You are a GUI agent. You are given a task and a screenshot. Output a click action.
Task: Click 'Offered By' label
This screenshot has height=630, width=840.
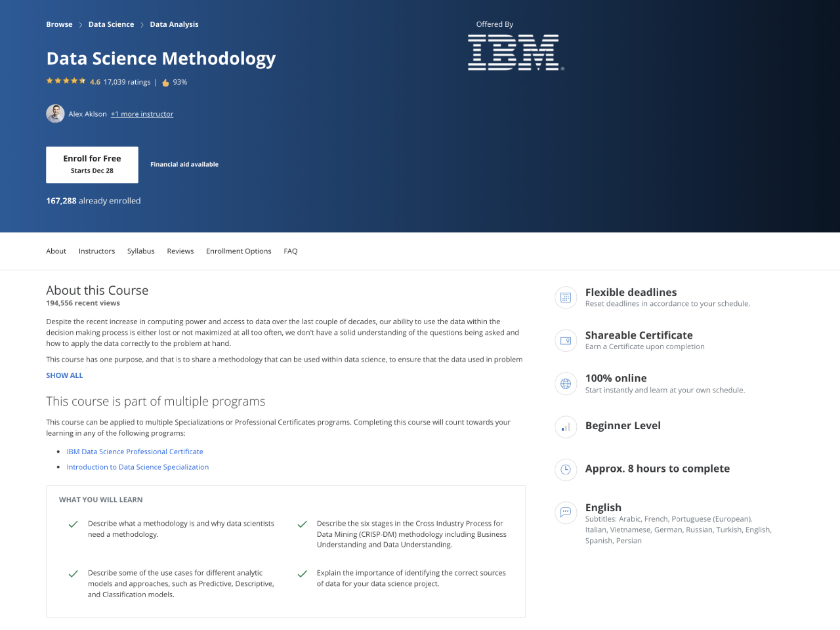tap(495, 24)
